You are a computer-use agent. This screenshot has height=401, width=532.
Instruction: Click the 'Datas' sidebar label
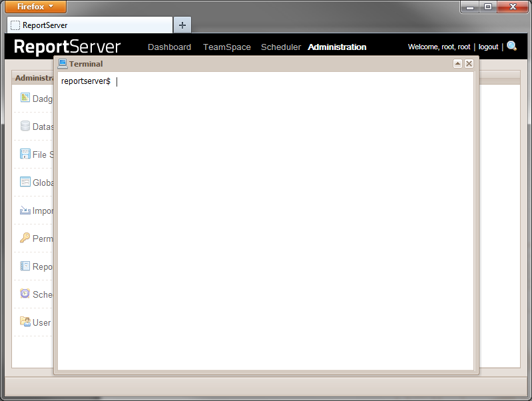43,127
